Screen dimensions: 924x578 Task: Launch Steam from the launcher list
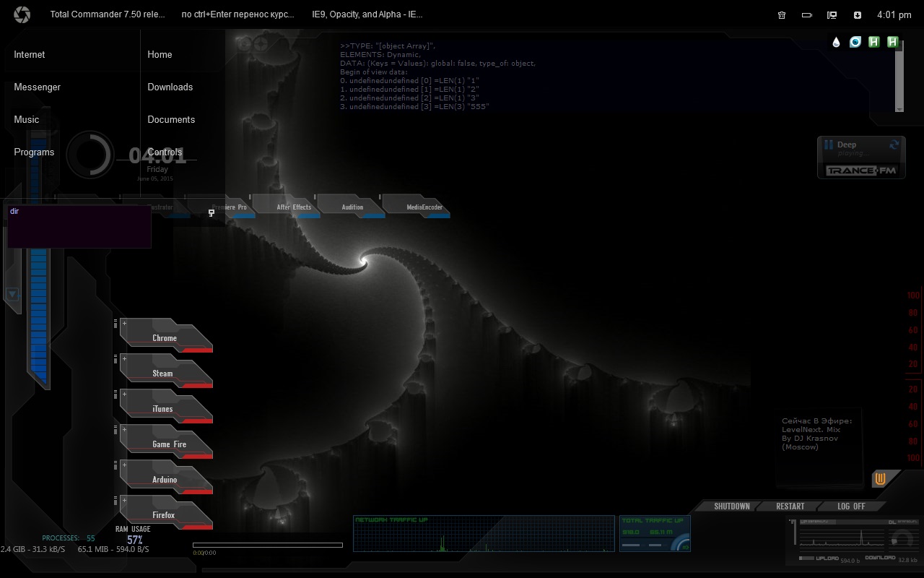pos(166,372)
